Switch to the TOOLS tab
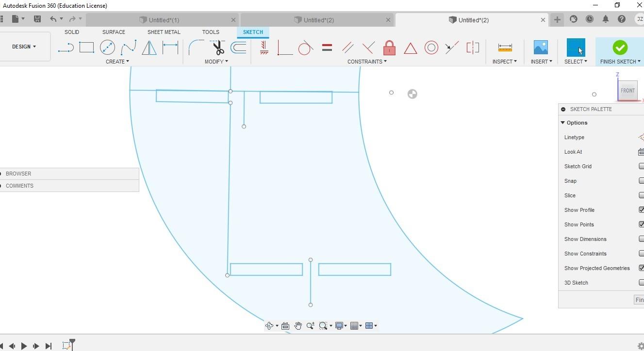The width and height of the screenshot is (644, 351). point(211,32)
